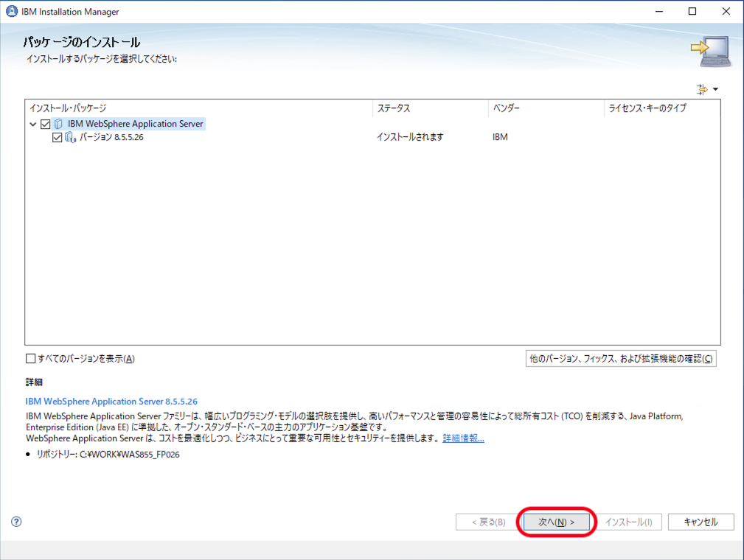Open the 詳細情報 link
This screenshot has width=744, height=560.
coord(463,438)
